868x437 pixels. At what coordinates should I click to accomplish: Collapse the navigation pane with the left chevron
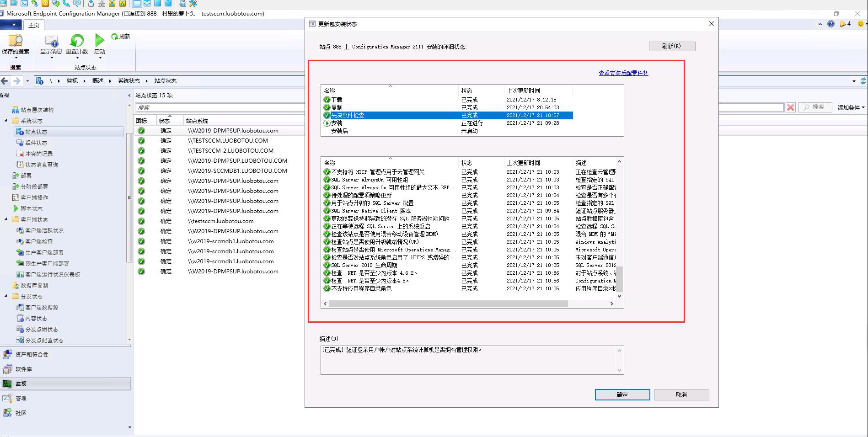[129, 96]
